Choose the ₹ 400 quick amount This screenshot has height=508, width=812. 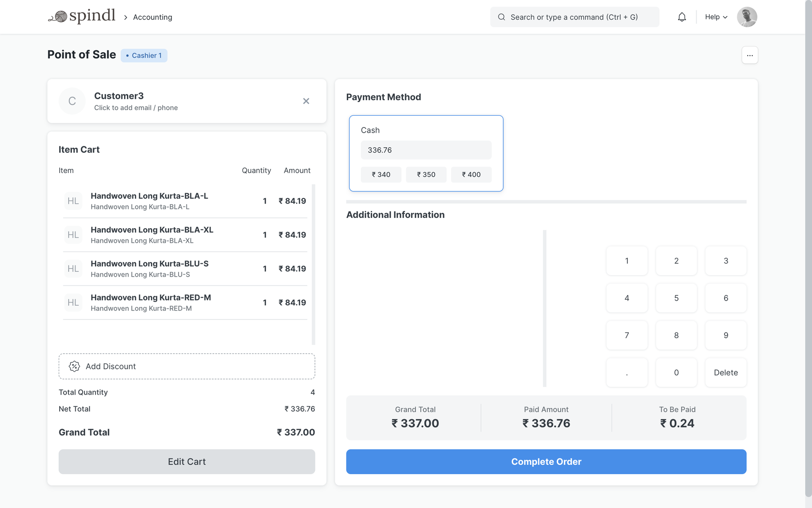coord(471,175)
